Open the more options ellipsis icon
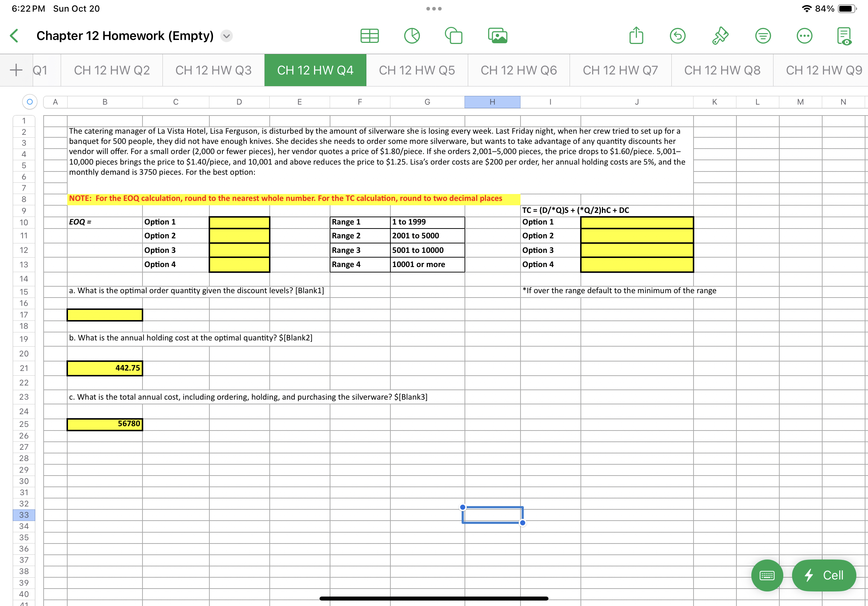The height and width of the screenshot is (606, 868). [804, 36]
